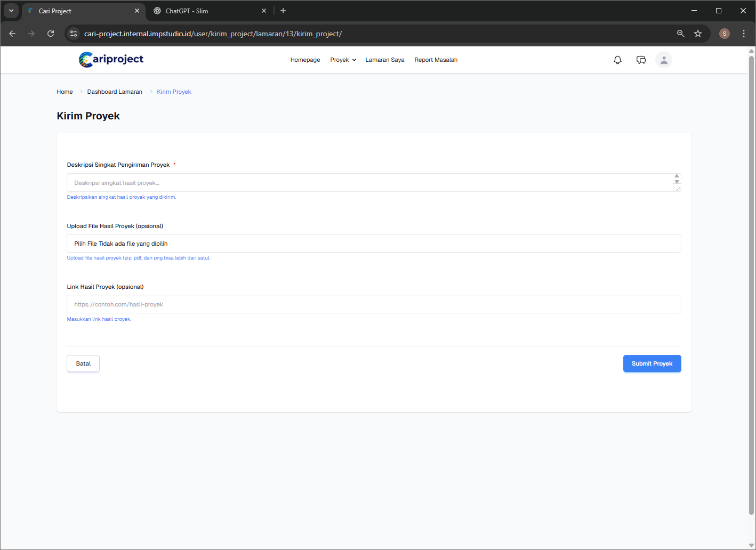The image size is (756, 550).
Task: Open the Lamaran Saya menu item
Action: [x=384, y=60]
